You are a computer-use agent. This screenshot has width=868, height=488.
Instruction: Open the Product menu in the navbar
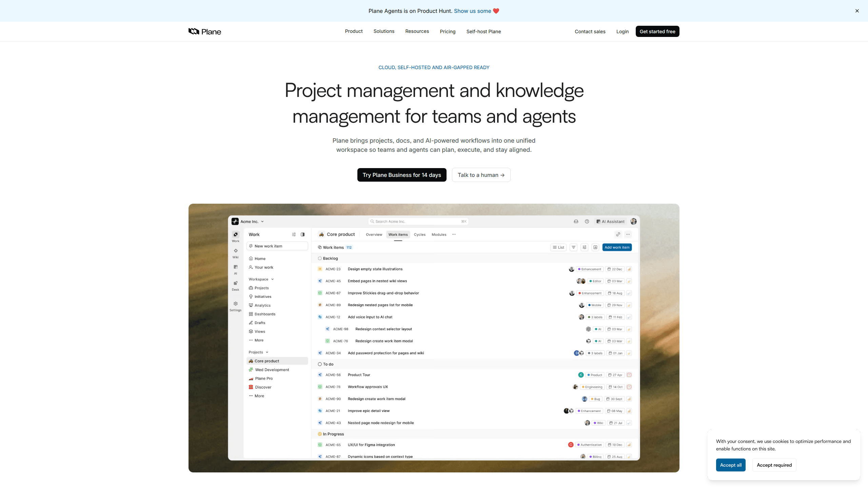click(x=354, y=31)
